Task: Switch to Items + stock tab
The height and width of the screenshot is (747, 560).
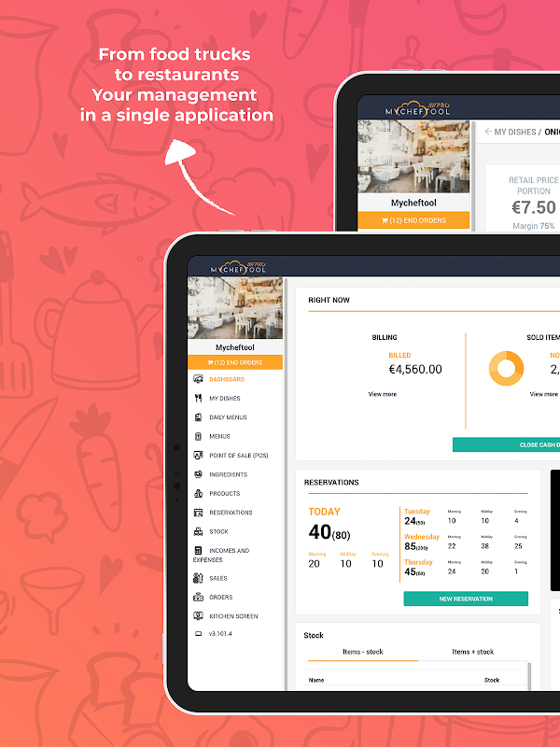Action: [x=473, y=652]
